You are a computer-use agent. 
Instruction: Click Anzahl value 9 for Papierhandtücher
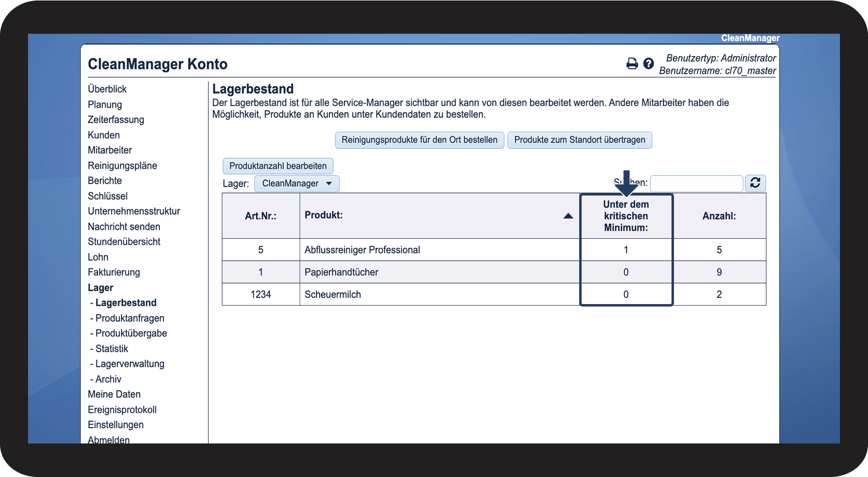click(719, 272)
